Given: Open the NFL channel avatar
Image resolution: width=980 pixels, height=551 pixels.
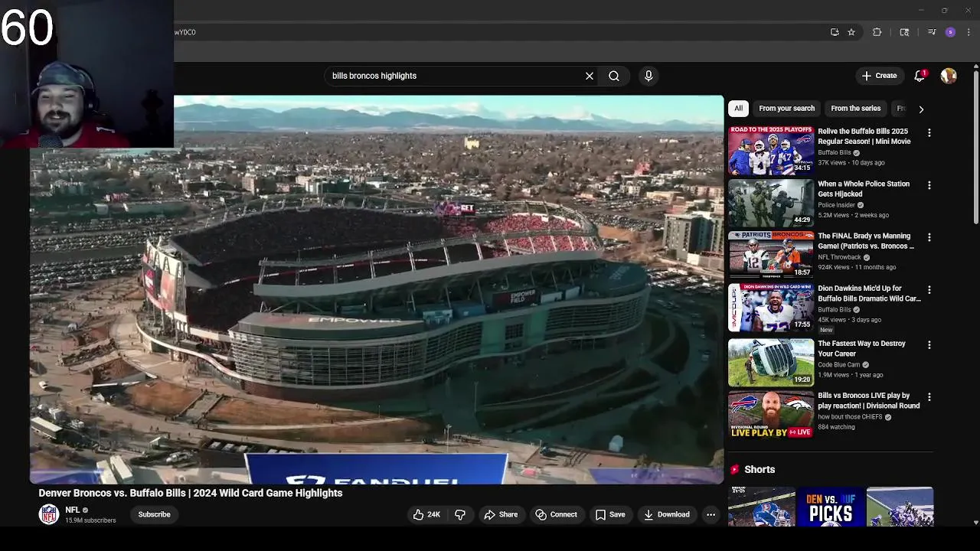Looking at the screenshot, I should point(49,514).
